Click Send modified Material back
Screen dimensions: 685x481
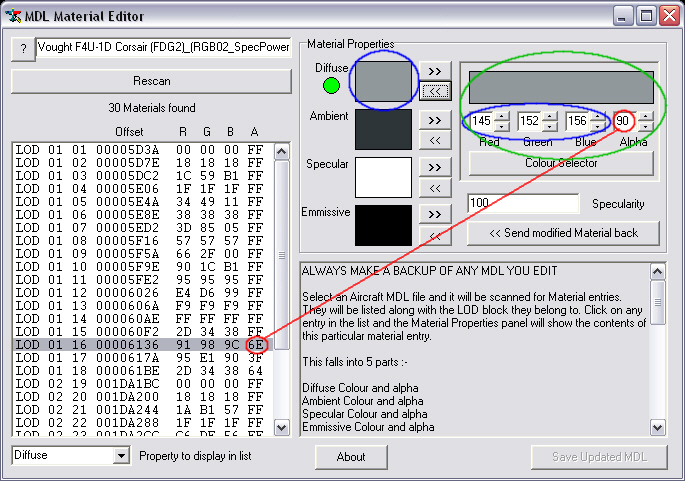[x=564, y=233]
